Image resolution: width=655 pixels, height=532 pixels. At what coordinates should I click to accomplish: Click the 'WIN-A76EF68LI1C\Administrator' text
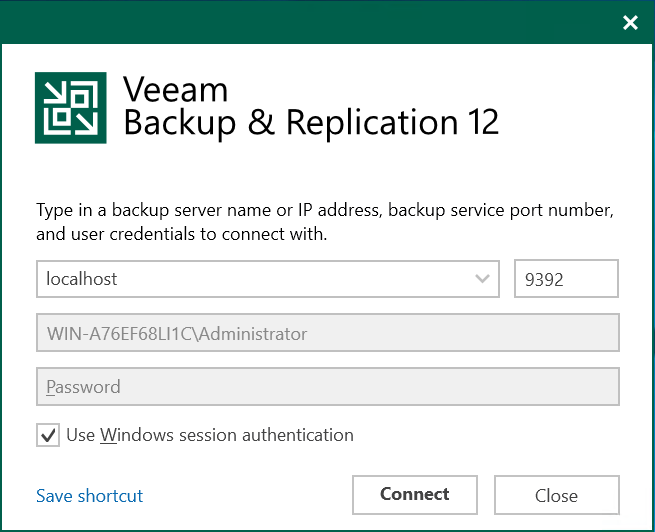177,334
